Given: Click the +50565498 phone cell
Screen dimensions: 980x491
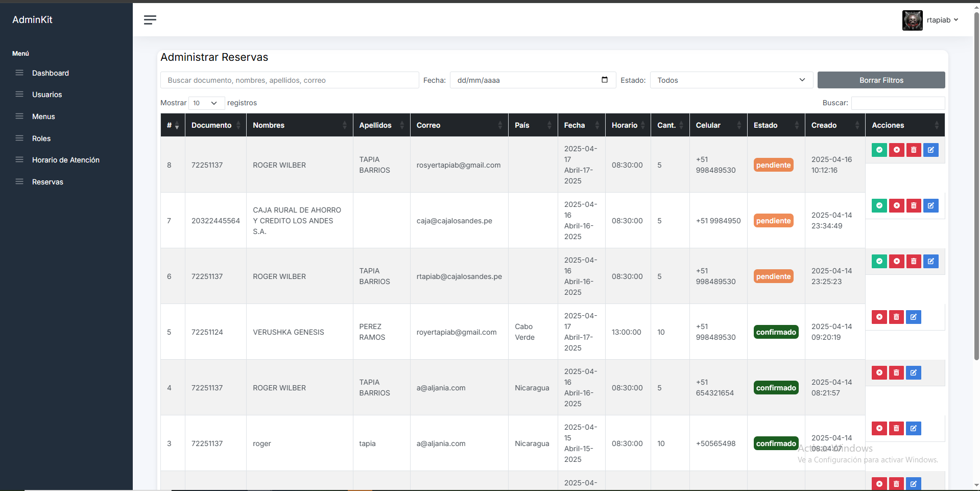Looking at the screenshot, I should click(718, 443).
